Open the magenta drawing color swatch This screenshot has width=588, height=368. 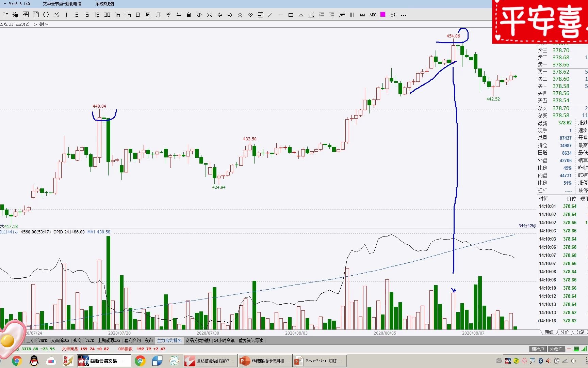coord(383,14)
